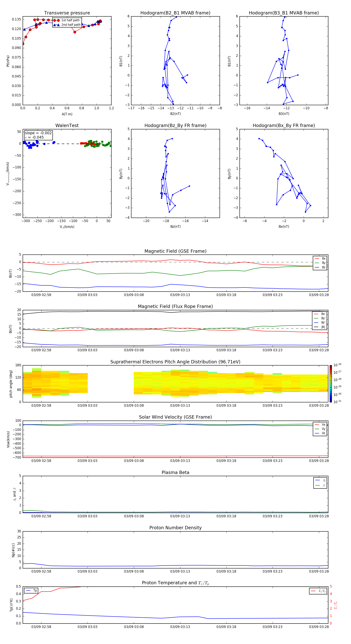This screenshot has height=644, width=351.
Task: Click the "Bx(nT)" x-axis label
Action: click(x=284, y=227)
